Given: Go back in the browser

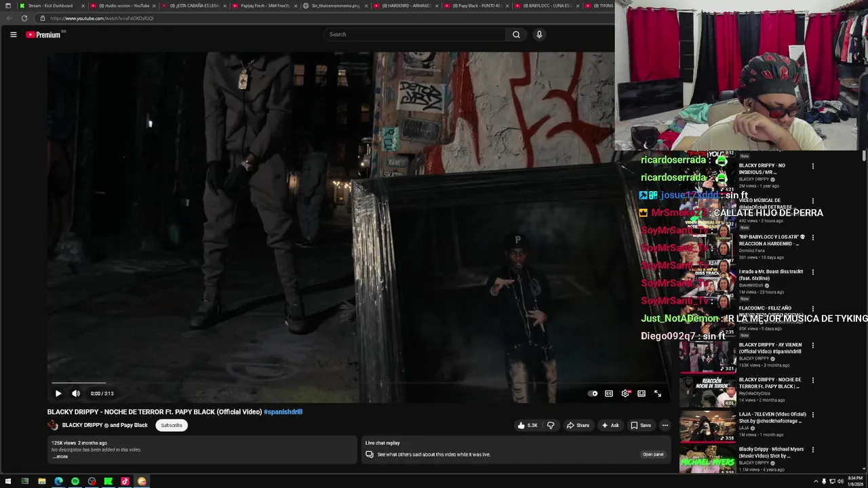Looking at the screenshot, I should [x=9, y=18].
